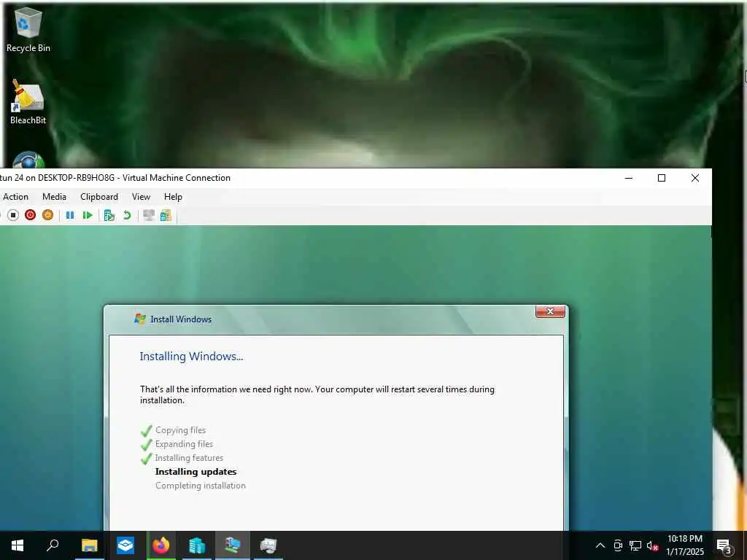Open taskbar Search magnifier
This screenshot has height=560, width=747.
pyautogui.click(x=53, y=545)
